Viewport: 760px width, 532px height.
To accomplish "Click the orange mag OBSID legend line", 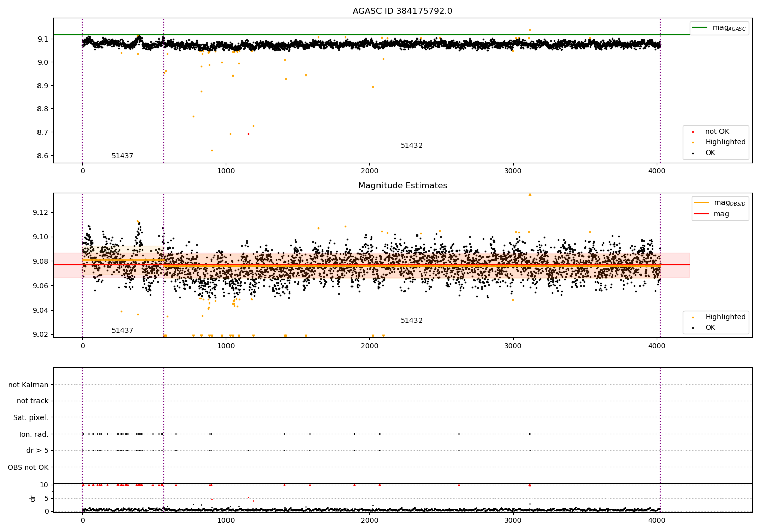I will point(702,202).
